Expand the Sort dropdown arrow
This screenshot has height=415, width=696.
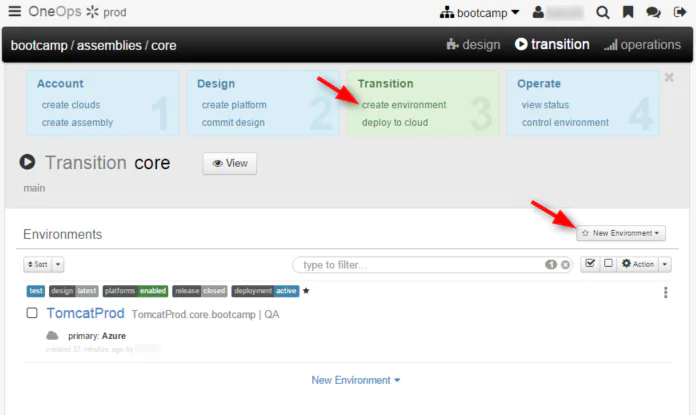(58, 264)
